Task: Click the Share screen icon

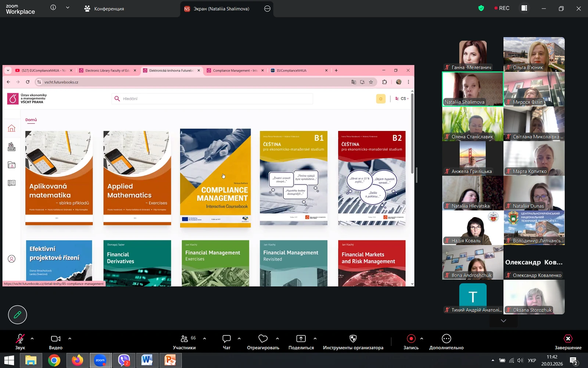Action: pyautogui.click(x=301, y=342)
